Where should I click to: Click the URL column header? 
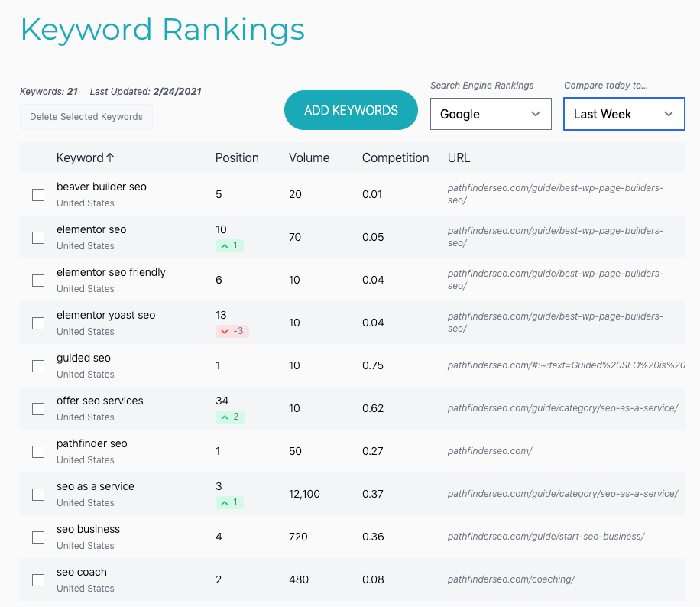459,158
